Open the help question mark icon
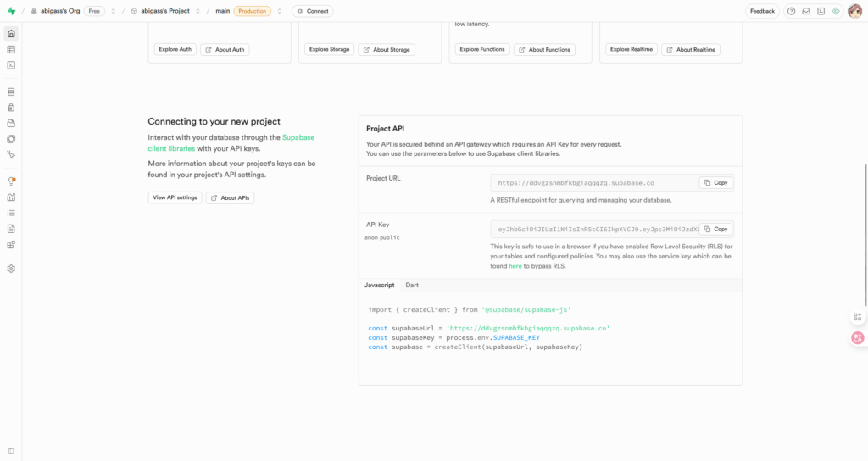This screenshot has height=461, width=868. point(791,11)
